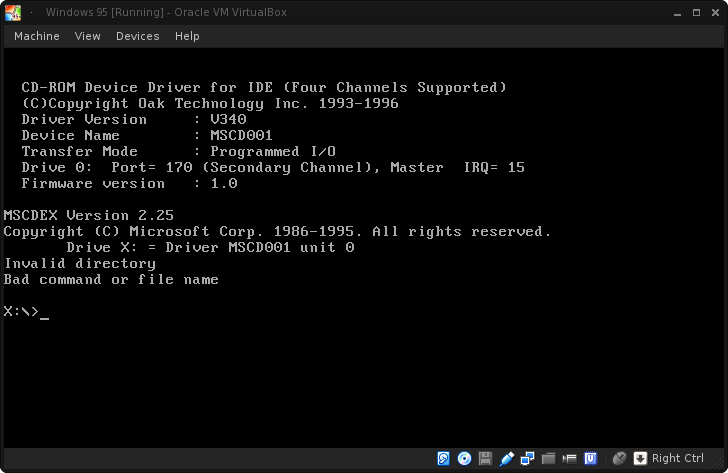Close the VirtualBox window

click(715, 13)
